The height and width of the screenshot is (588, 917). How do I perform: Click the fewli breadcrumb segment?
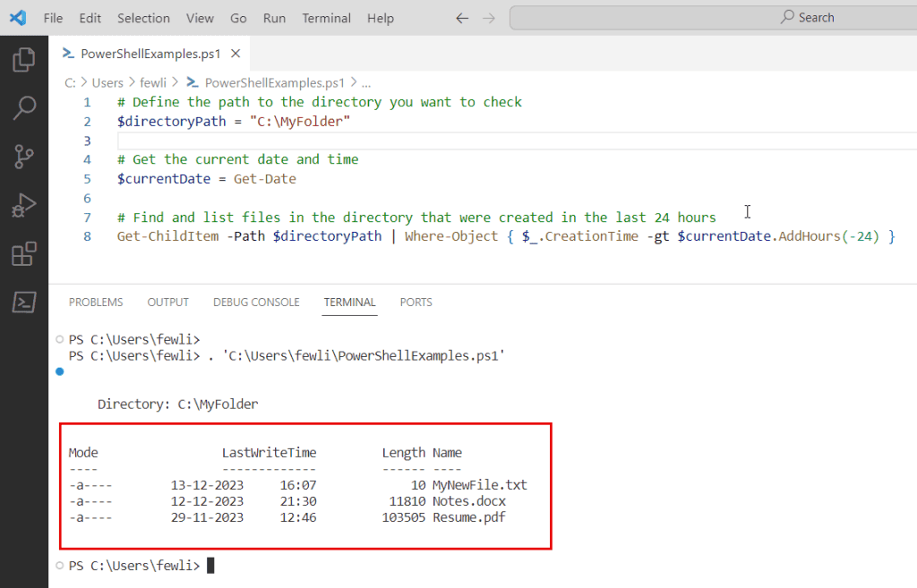click(153, 83)
